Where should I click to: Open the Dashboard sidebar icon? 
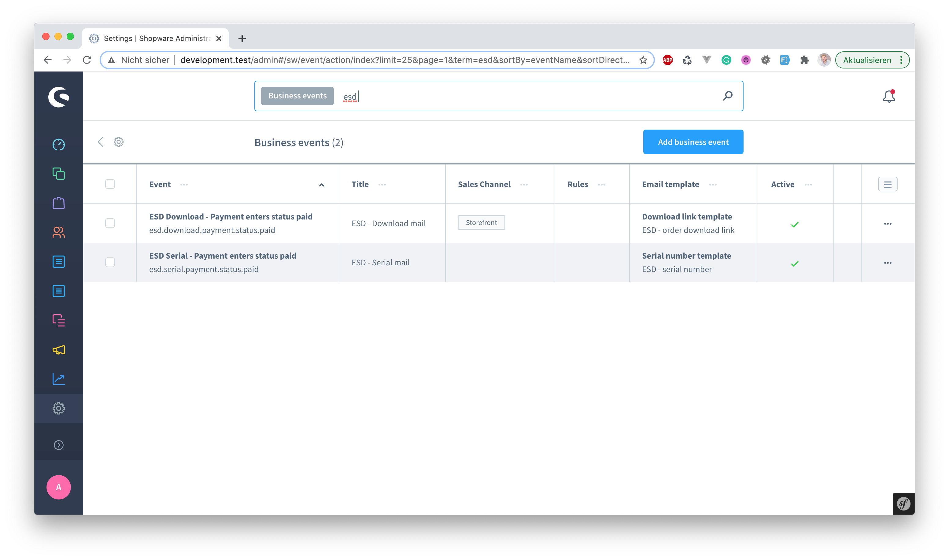58,145
